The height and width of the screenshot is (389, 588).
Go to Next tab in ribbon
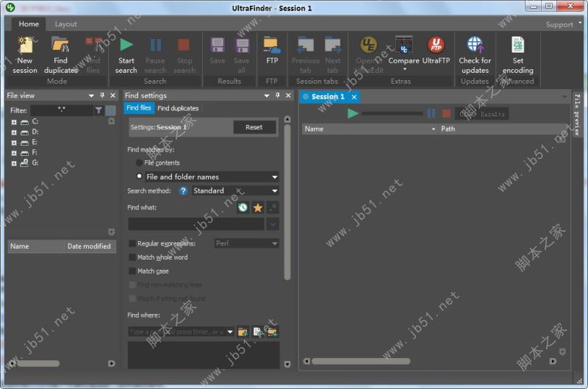(333, 54)
